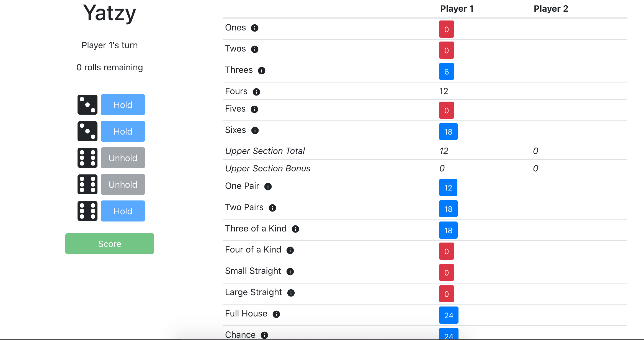Pick the Two Pairs score 18
644x340 pixels.
click(448, 209)
